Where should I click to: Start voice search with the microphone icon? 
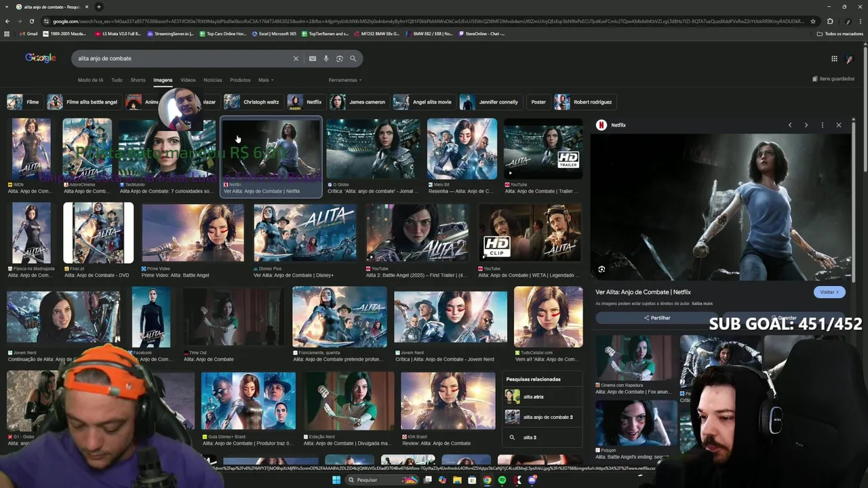click(x=326, y=58)
